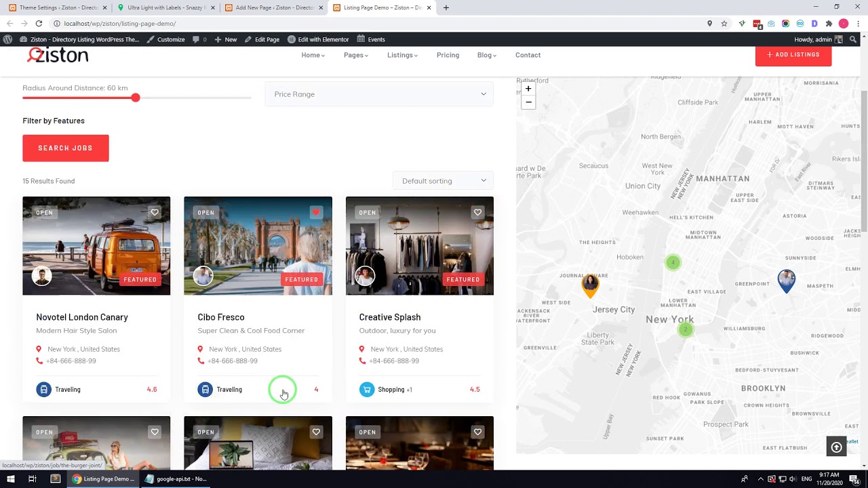This screenshot has width=868, height=488.
Task: Open the admin bar search magnifier
Action: (853, 39)
